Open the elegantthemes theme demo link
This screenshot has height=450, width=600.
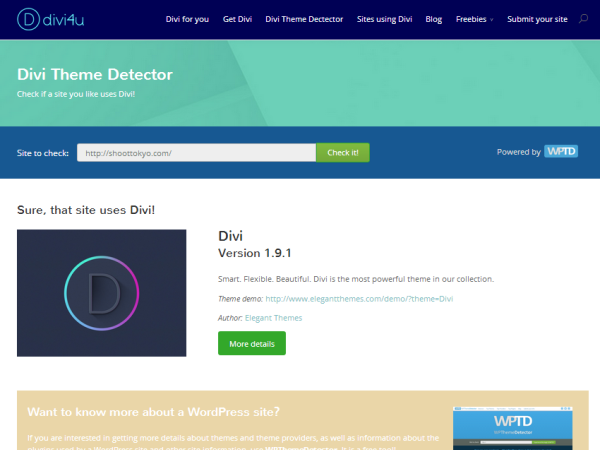click(359, 299)
